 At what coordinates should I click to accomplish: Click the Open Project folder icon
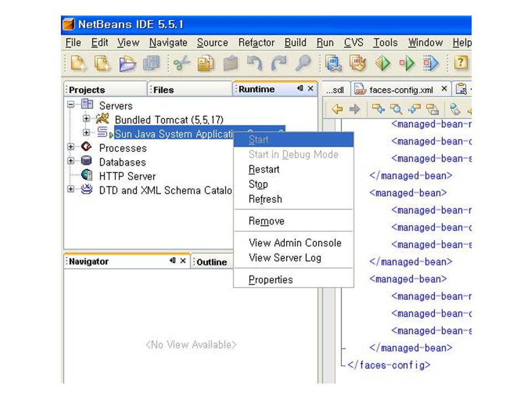pyautogui.click(x=127, y=63)
